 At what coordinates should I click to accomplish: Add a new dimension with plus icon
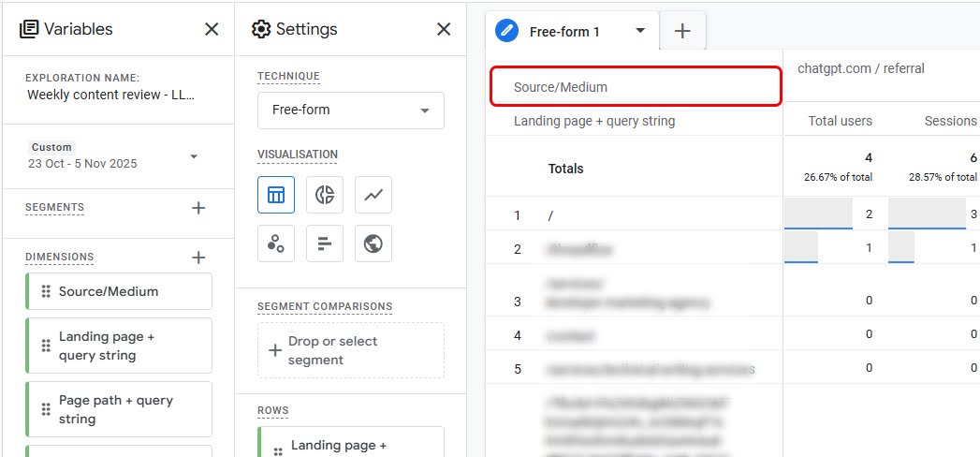[x=198, y=257]
